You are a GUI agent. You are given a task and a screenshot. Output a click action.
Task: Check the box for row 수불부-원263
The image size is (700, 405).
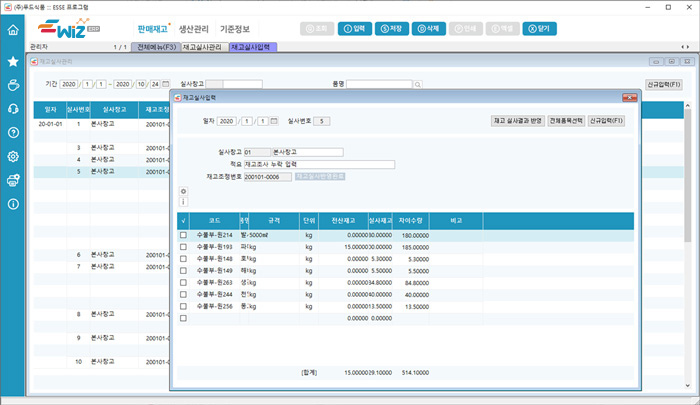point(183,283)
